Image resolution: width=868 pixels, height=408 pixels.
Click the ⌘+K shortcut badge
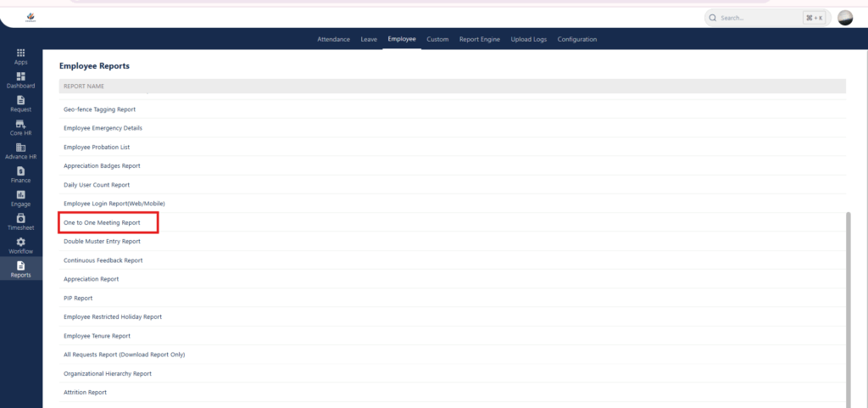[x=815, y=18]
